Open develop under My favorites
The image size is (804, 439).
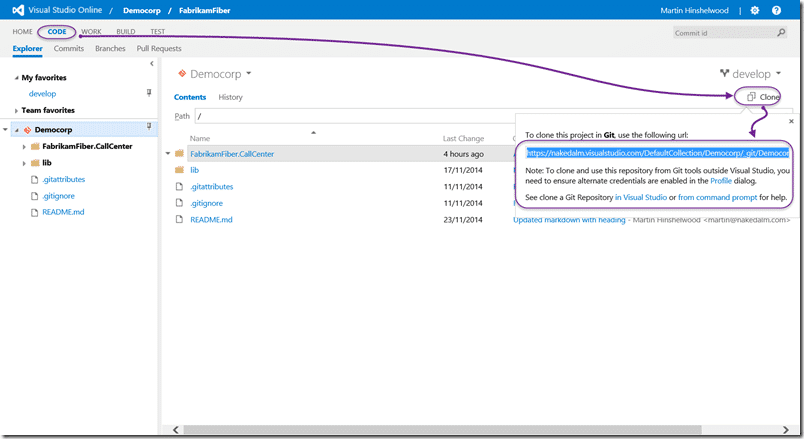tap(43, 94)
